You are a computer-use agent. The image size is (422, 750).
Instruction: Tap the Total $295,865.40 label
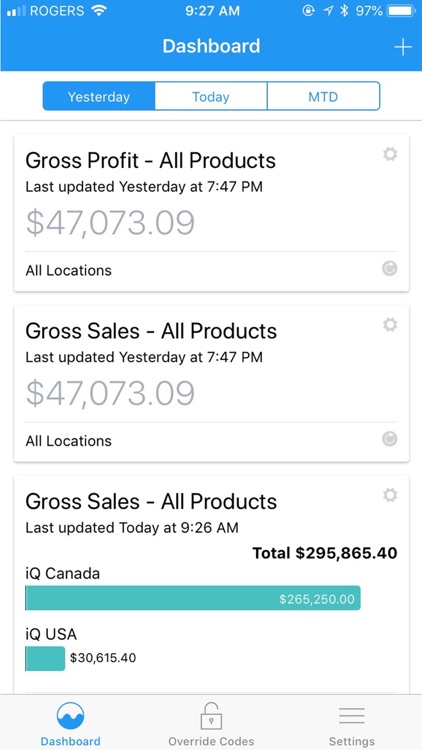click(325, 553)
